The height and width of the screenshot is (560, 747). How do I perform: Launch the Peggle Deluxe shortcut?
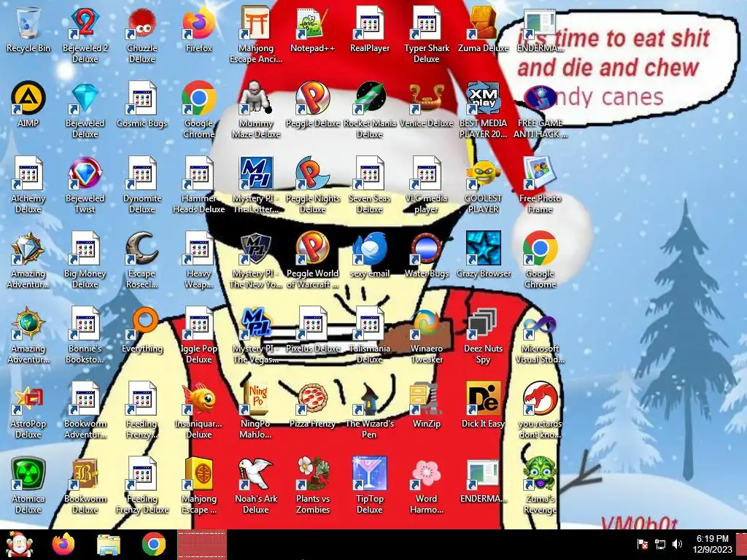click(312, 104)
